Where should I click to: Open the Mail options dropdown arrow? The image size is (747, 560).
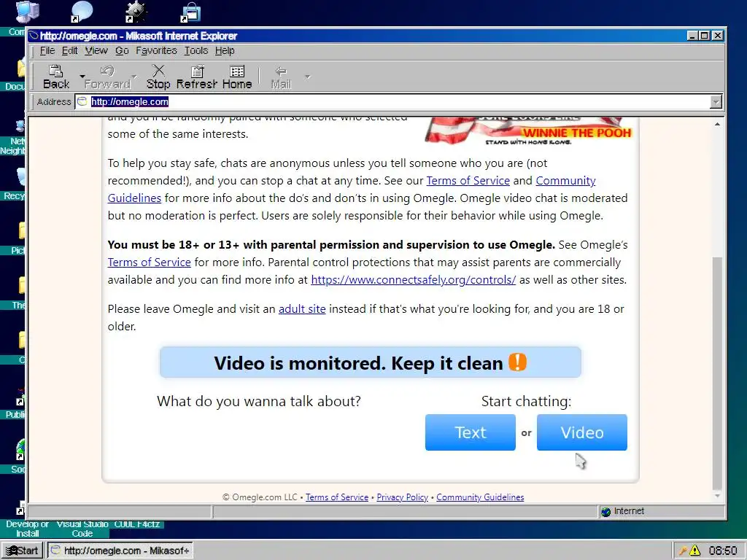coord(307,76)
